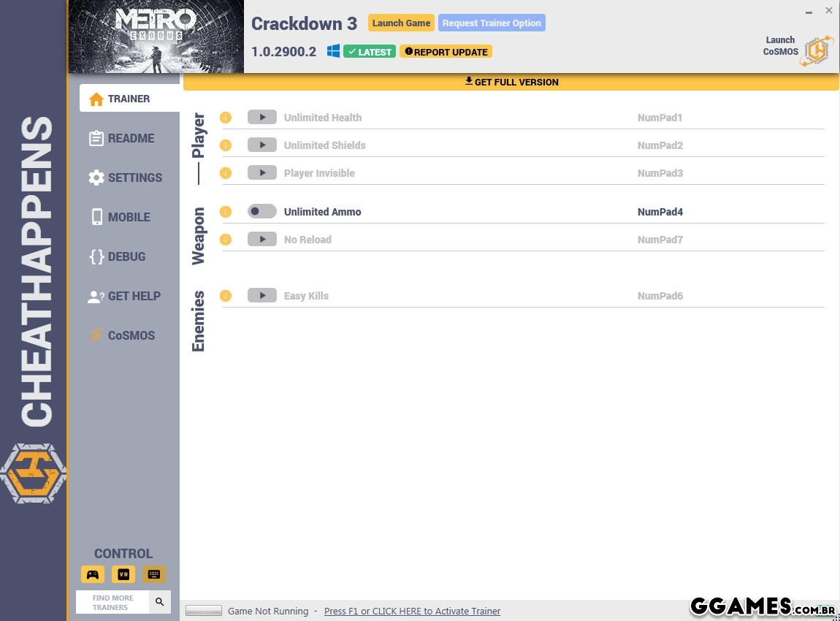Image resolution: width=840 pixels, height=621 pixels.
Task: Collapse the Enemies category section
Action: (199, 321)
